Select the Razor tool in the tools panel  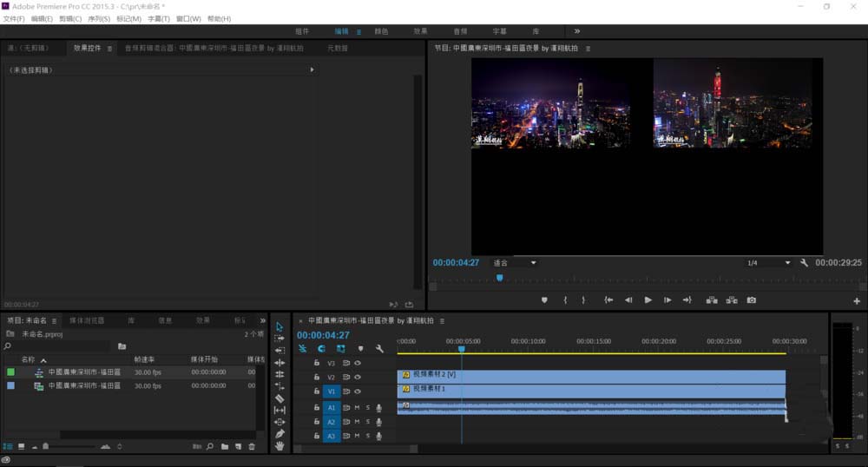pyautogui.click(x=279, y=398)
